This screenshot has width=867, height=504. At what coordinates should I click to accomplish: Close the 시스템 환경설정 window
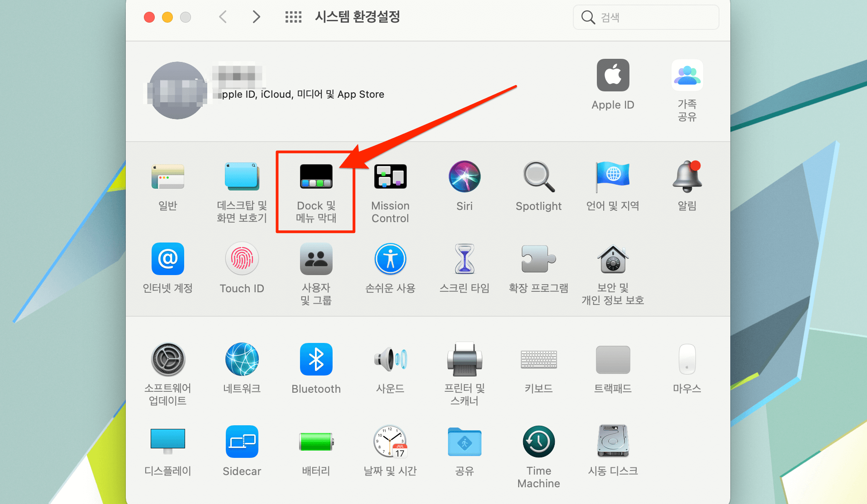tap(149, 17)
